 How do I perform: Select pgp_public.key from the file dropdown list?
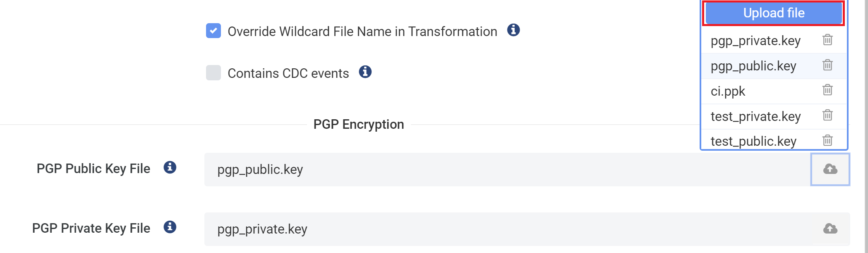753,65
